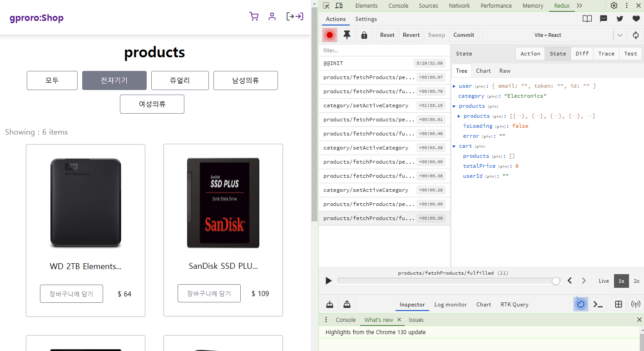Screen dimensions: 644x351
Task: Collapse the cart node in state tree
Action: tap(455, 146)
